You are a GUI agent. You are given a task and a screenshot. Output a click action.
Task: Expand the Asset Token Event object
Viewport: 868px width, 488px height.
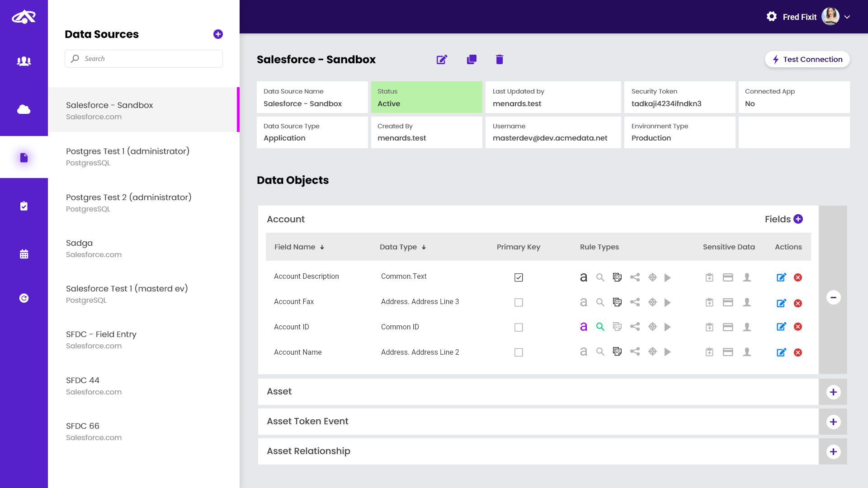[833, 422]
